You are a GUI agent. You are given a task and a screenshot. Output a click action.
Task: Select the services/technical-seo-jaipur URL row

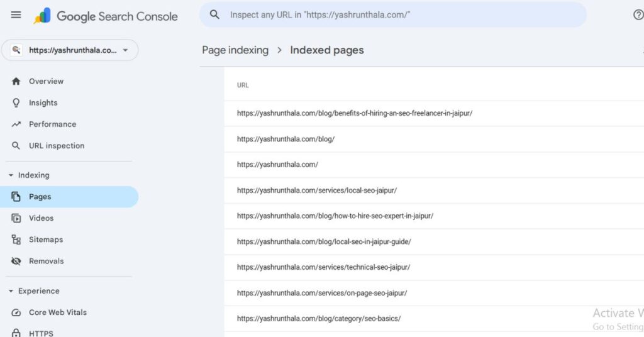434,267
